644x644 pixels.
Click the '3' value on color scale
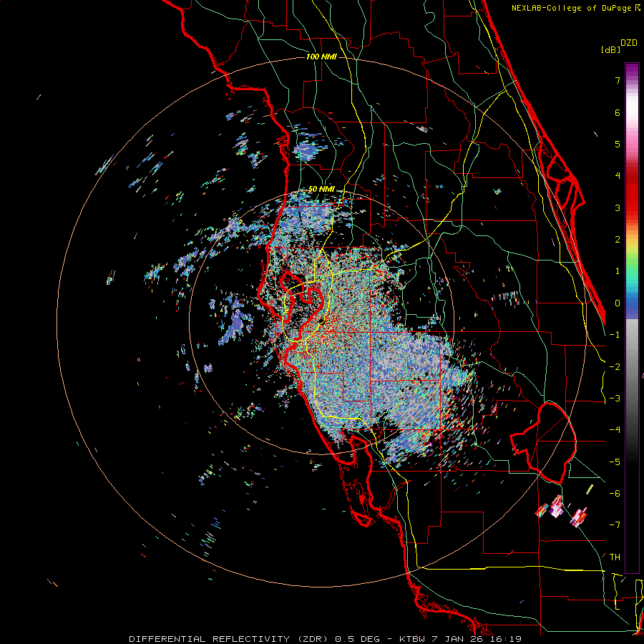(x=618, y=208)
